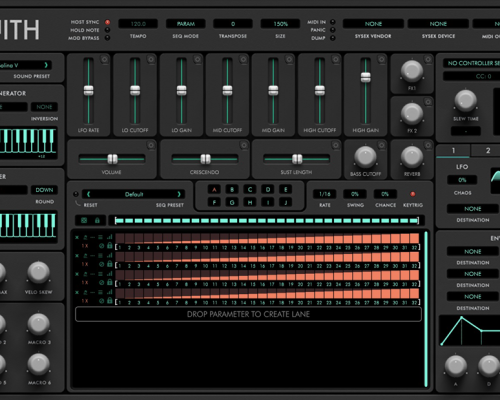Open the SYSEX DEVICE dropdown
The height and width of the screenshot is (400, 500).
[x=438, y=24]
